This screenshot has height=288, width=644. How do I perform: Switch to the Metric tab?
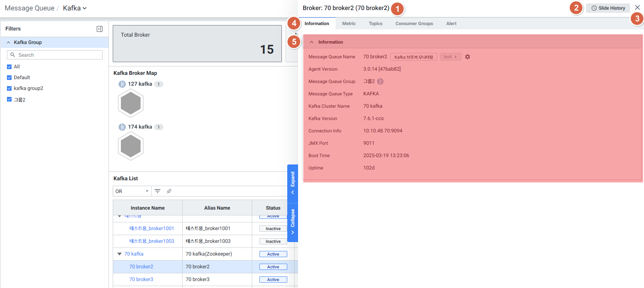349,24
